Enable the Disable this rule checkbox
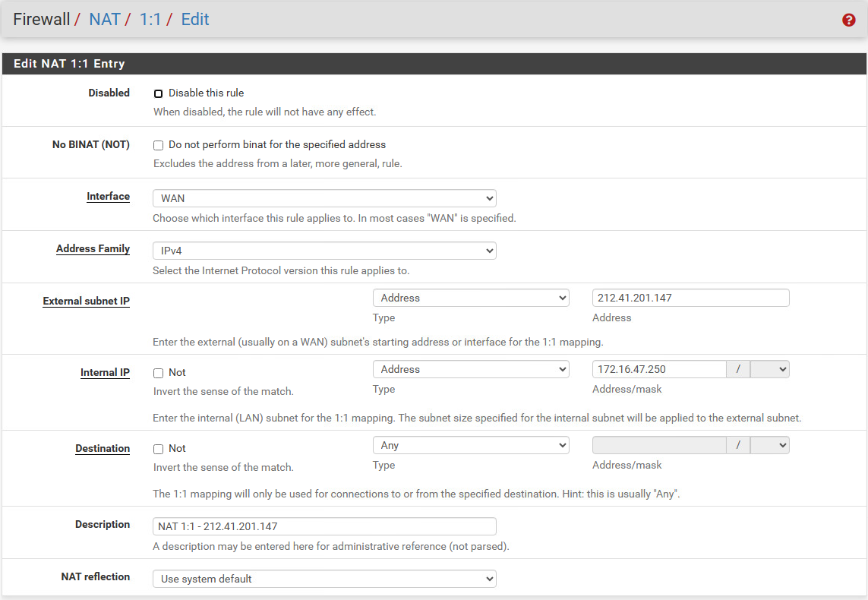 click(159, 93)
